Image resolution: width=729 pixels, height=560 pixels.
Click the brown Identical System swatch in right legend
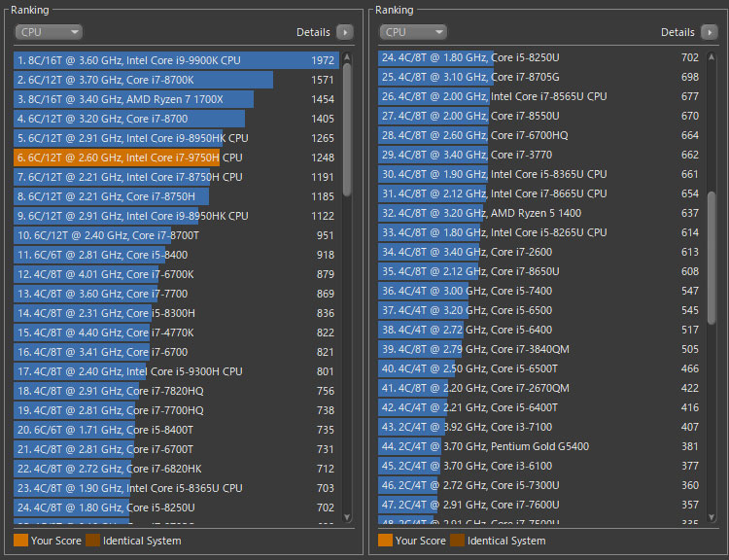pos(457,541)
